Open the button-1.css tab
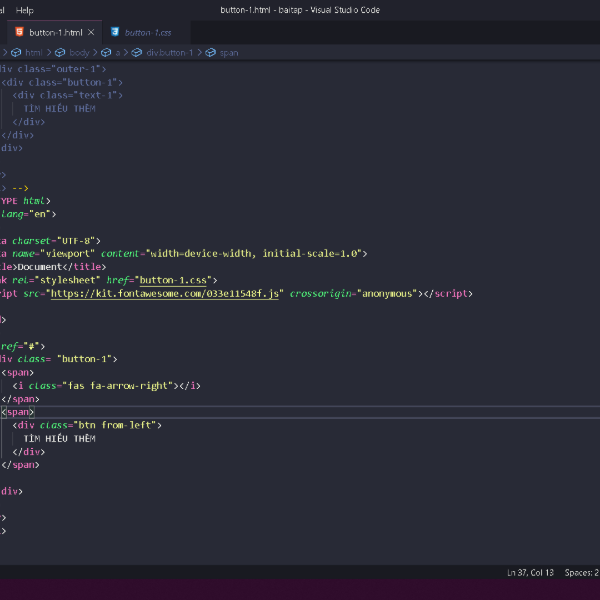Viewport: 600px width, 600px height. pyautogui.click(x=148, y=32)
